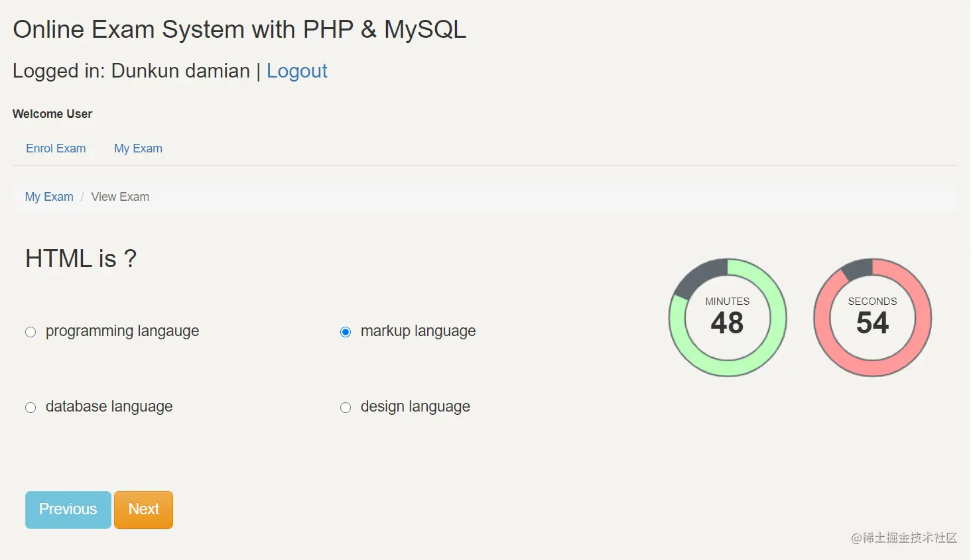The width and height of the screenshot is (973, 560).
Task: Click the logged in name Dunkun damian
Action: (180, 71)
